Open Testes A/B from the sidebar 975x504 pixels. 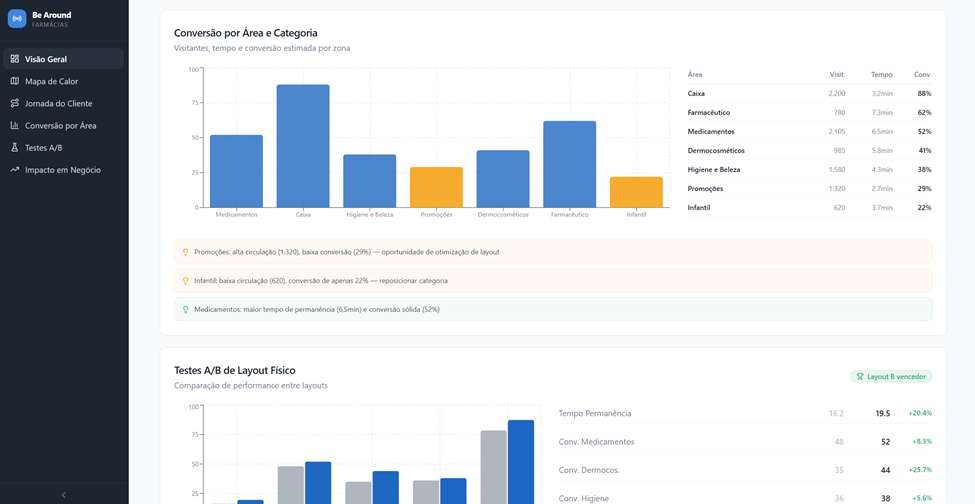tap(63, 148)
